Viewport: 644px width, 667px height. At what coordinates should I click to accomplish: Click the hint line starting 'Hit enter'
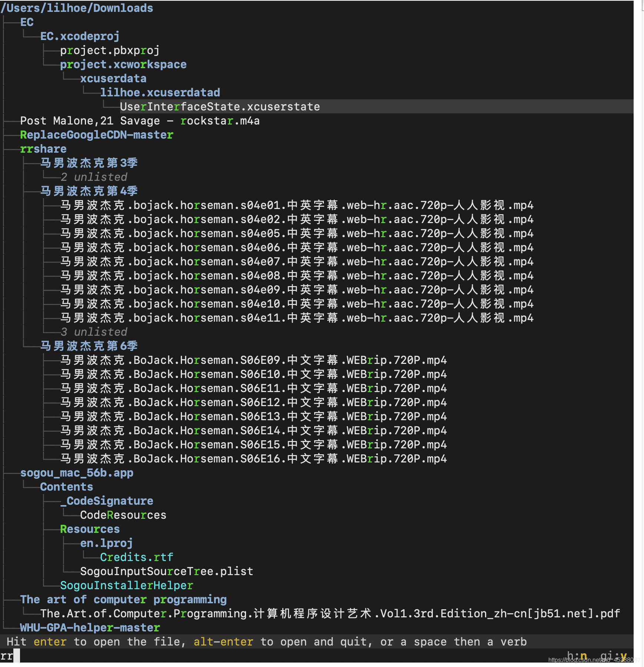click(x=266, y=642)
